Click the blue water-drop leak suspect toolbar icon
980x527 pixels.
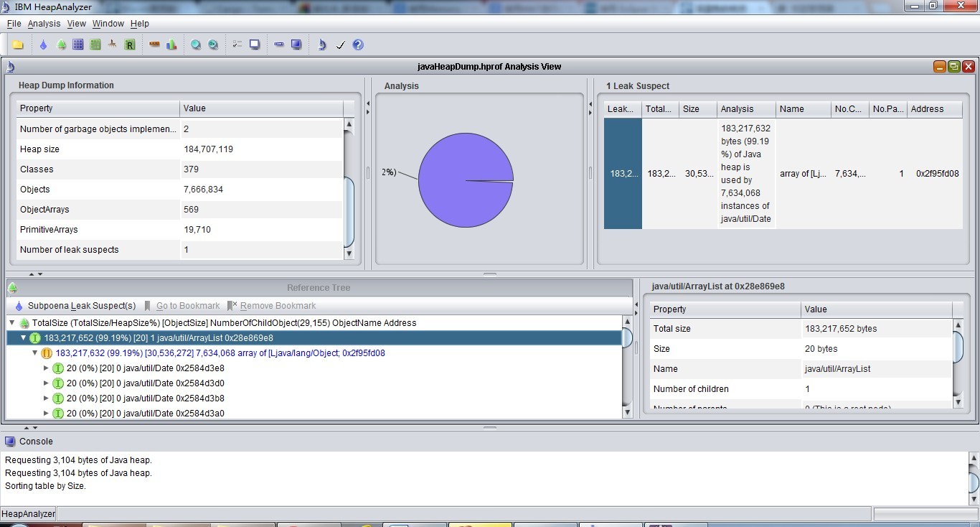43,45
